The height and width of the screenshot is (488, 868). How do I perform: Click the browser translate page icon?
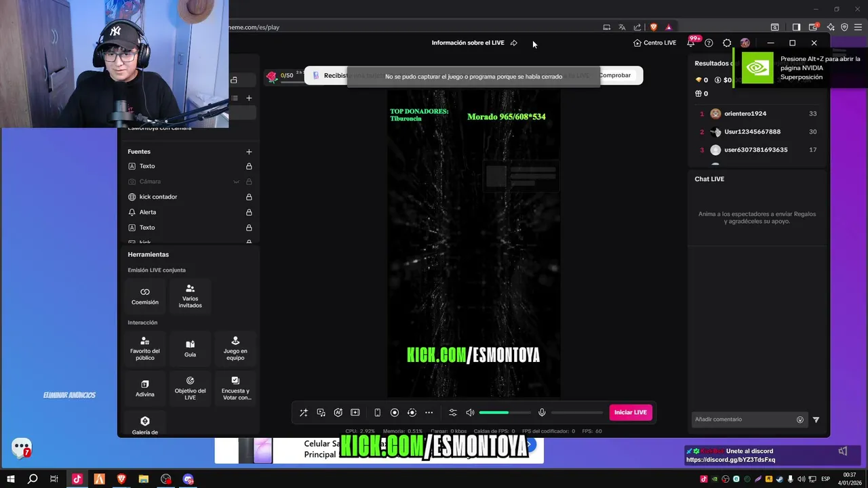(622, 27)
